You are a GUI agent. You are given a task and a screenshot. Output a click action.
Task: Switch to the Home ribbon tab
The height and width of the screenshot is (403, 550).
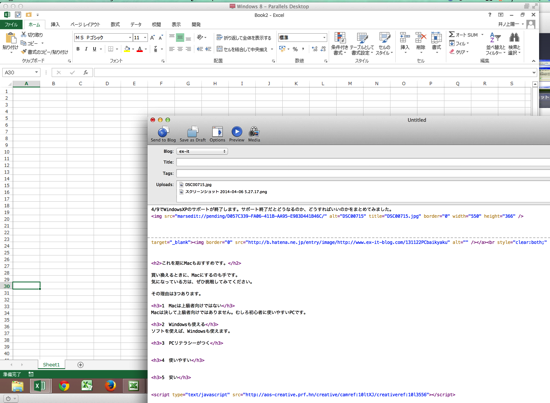[x=34, y=25]
